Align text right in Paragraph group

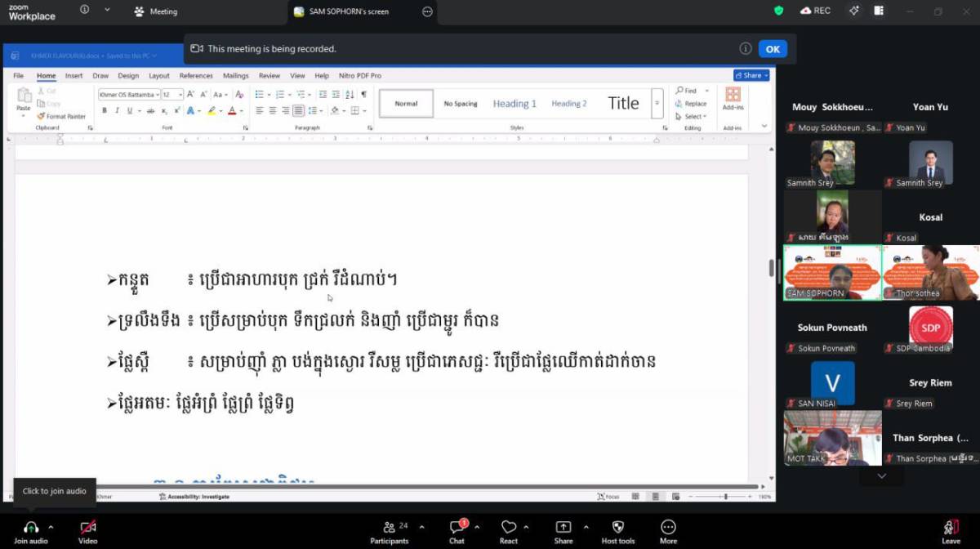coord(286,110)
